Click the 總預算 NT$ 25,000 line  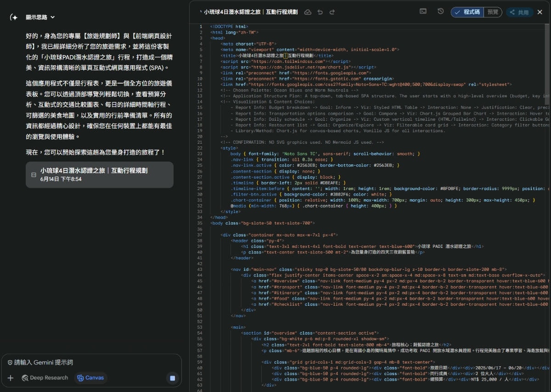coord(405,379)
